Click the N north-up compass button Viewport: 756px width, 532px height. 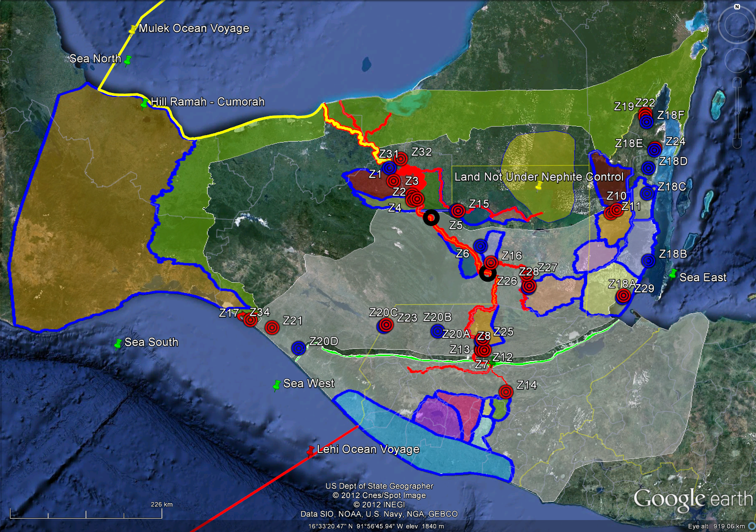coord(737,7)
